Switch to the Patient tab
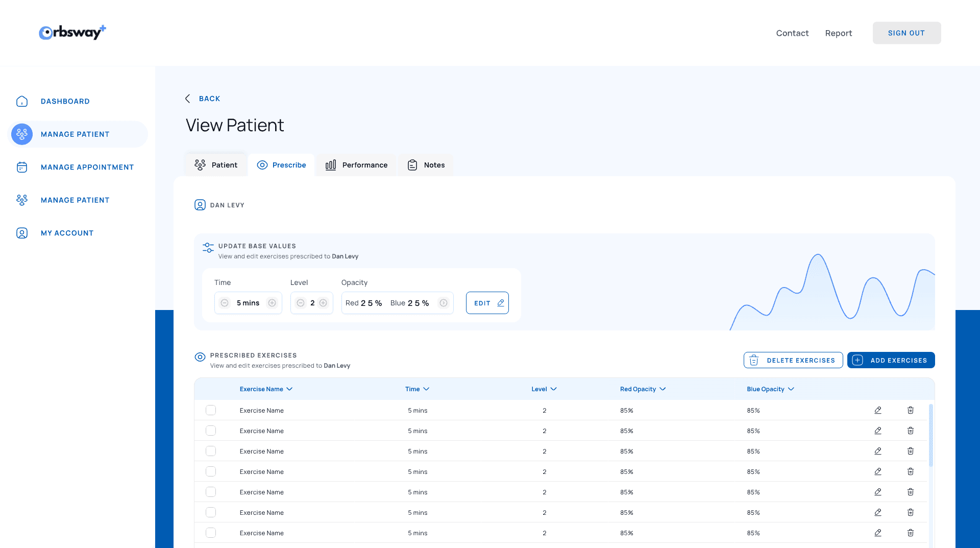This screenshot has height=548, width=980. 216,165
